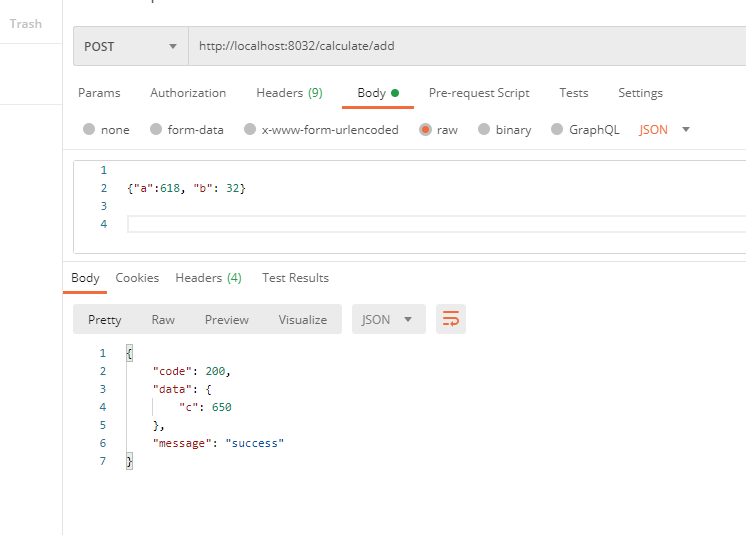Select the form-data body type
The image size is (746, 535).
[186, 130]
